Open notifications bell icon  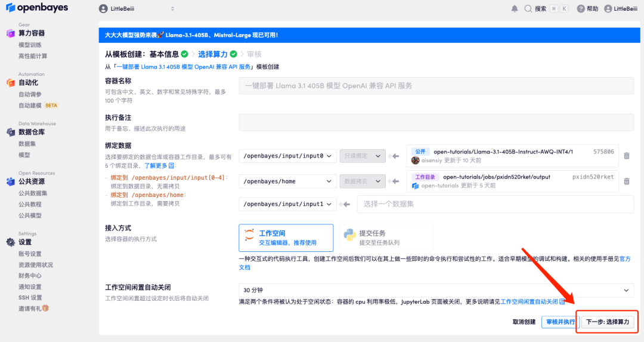pos(514,8)
